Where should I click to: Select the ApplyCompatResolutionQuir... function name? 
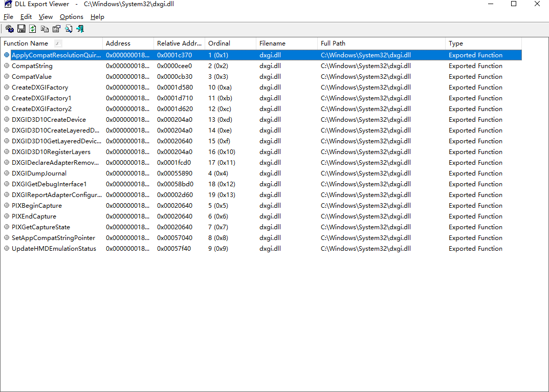tap(56, 55)
